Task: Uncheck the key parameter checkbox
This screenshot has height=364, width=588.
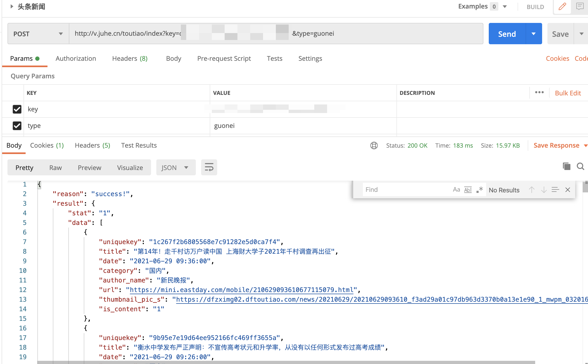Action: [x=17, y=109]
